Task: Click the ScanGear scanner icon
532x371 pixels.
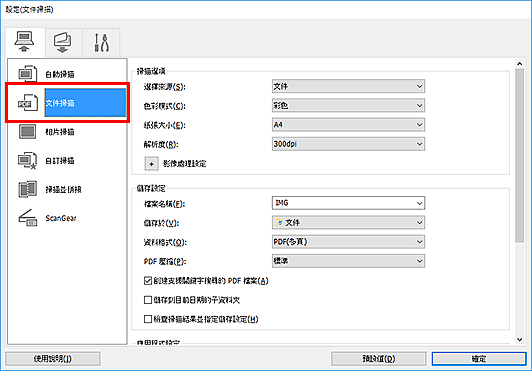Action: click(x=27, y=218)
